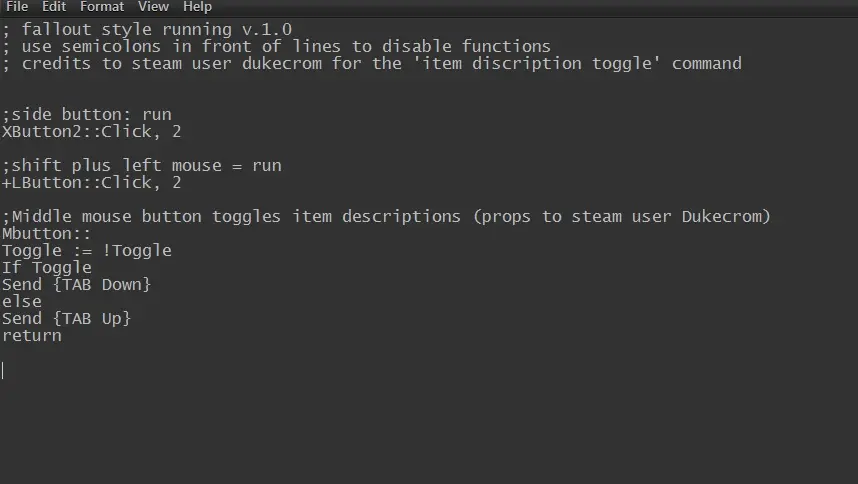Click the 'Mbutton::' hotkey line
858x484 pixels.
coord(47,234)
